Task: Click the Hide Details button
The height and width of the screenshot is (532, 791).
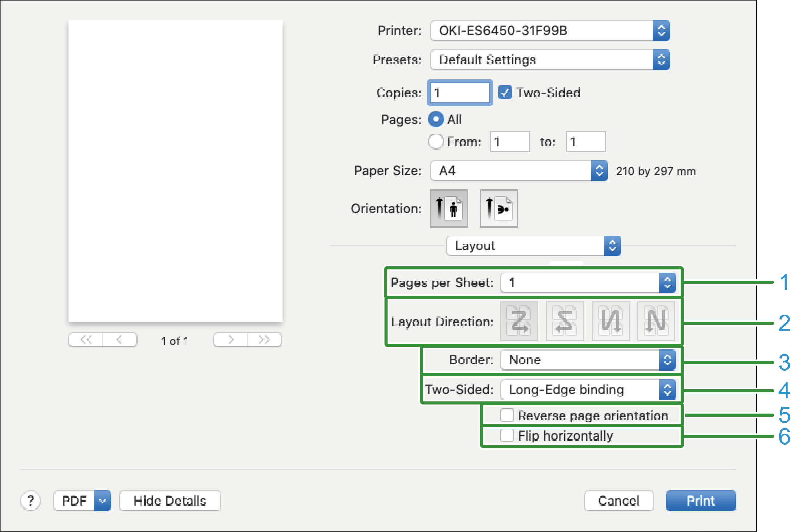Action: pos(170,501)
